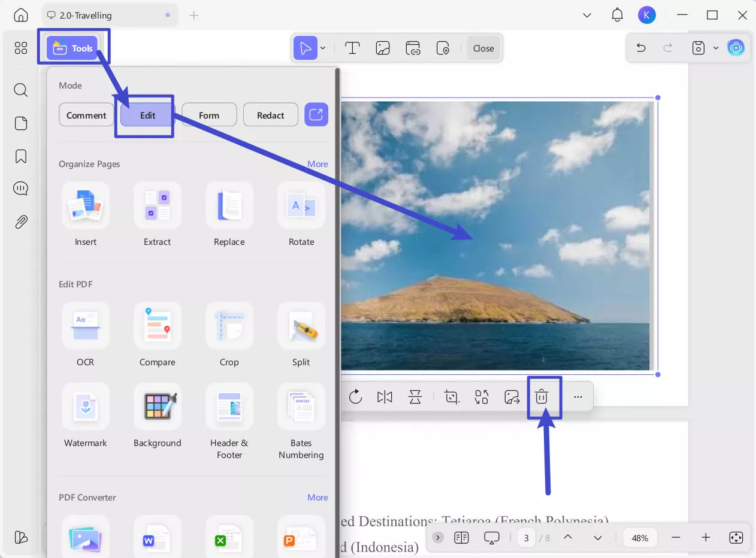Click the trash delete image icon

[542, 397]
